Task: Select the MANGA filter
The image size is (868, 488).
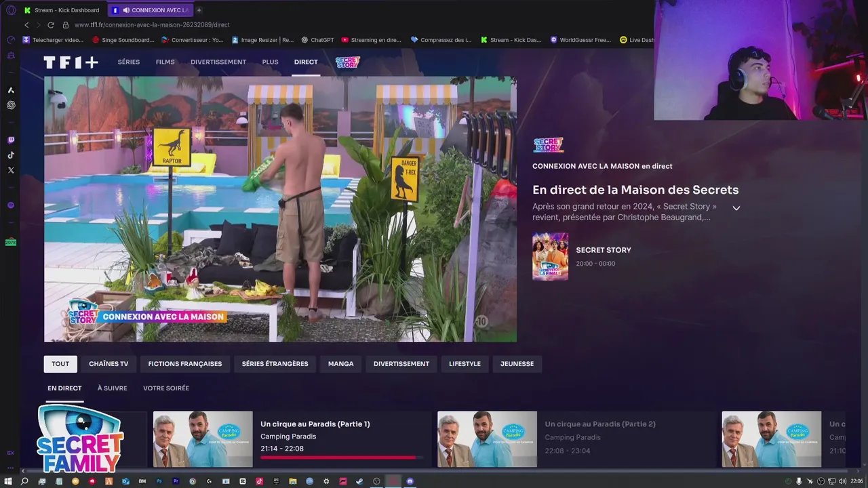Action: pyautogui.click(x=340, y=364)
